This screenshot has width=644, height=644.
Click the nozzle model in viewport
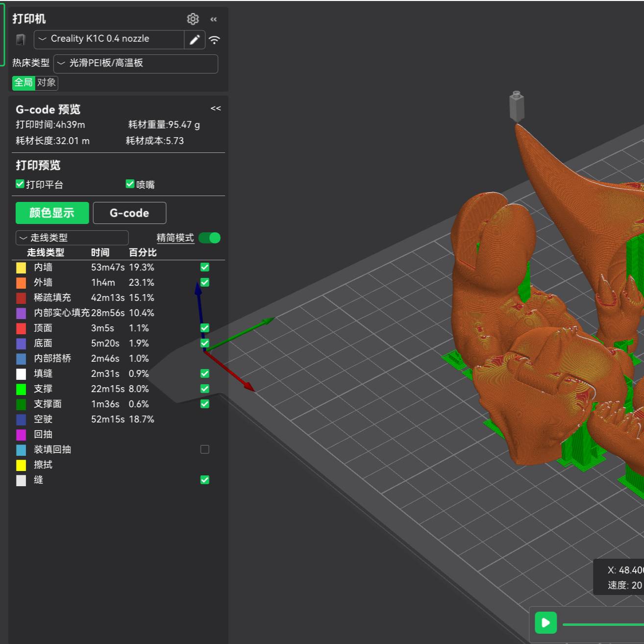click(x=517, y=106)
